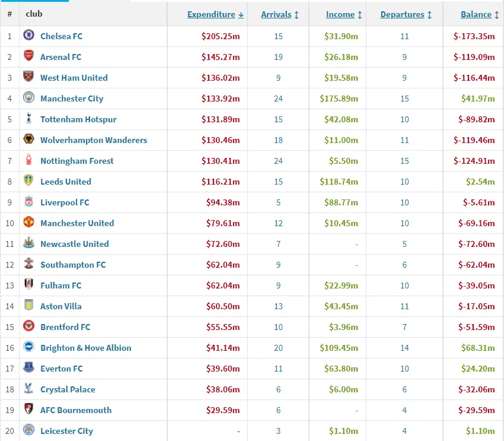Click the Arsenal FC crest icon
Image resolution: width=504 pixels, height=441 pixels.
pos(28,57)
